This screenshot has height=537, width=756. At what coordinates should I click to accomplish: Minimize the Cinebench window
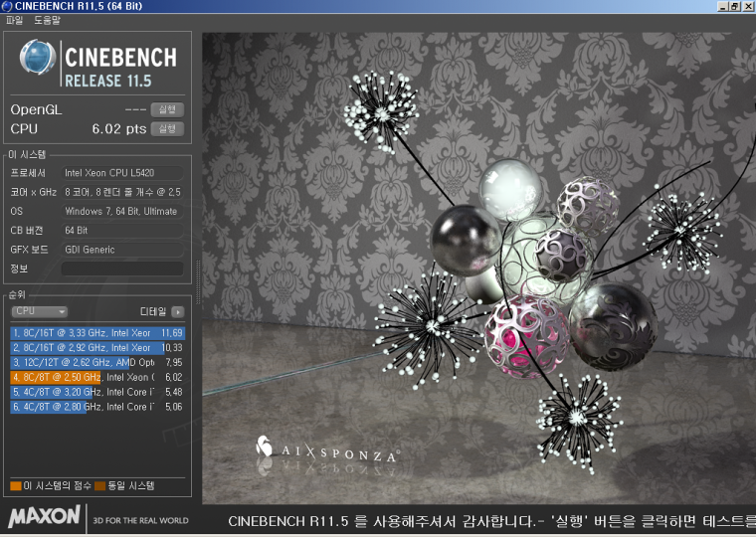click(723, 6)
